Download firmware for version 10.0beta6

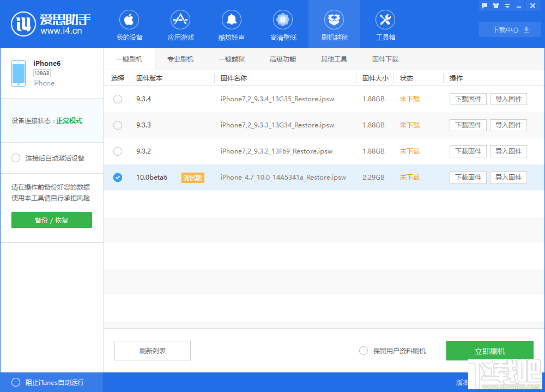point(468,177)
